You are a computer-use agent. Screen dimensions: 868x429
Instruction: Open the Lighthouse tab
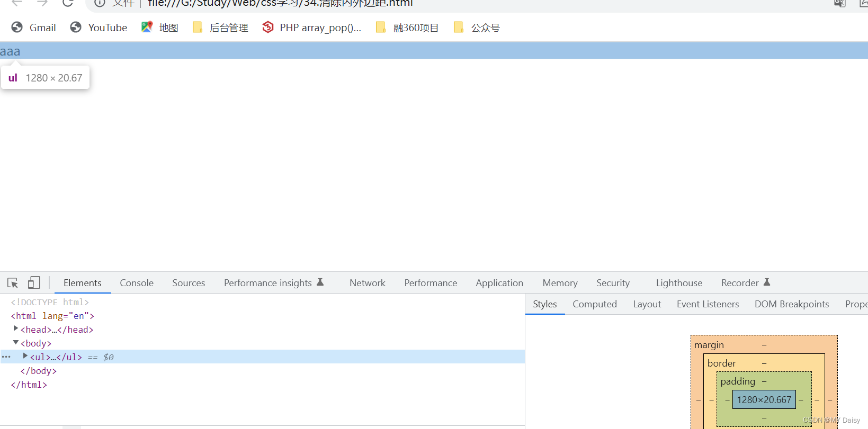coord(679,283)
